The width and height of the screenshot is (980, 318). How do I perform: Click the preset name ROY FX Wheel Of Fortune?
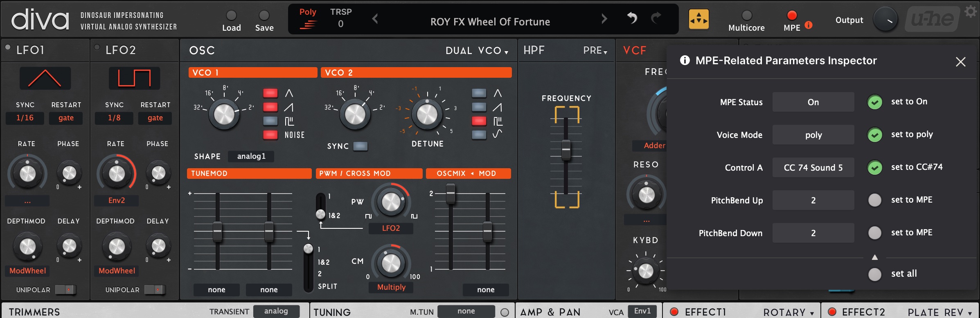490,22
